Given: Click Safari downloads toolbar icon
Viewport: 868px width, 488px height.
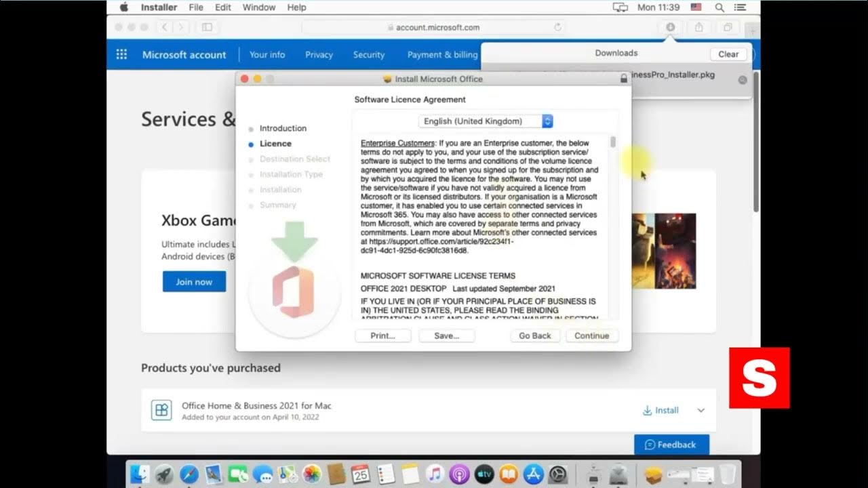Looking at the screenshot, I should [670, 27].
